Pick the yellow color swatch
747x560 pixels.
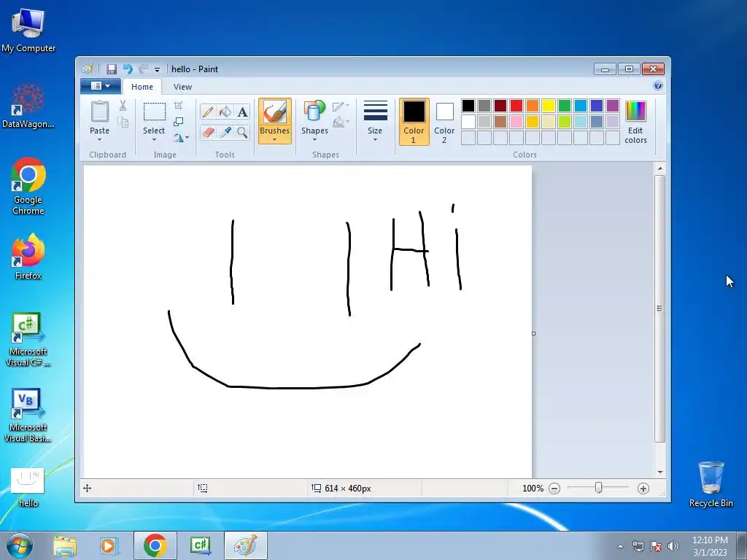tap(549, 106)
